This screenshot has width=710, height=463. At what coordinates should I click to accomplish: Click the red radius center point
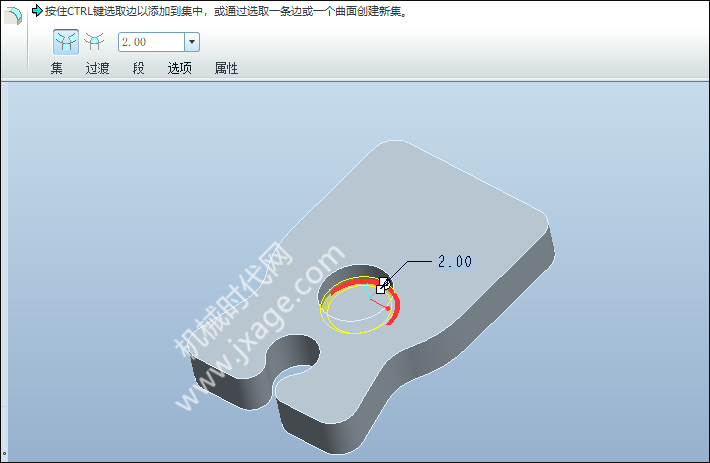[388, 309]
